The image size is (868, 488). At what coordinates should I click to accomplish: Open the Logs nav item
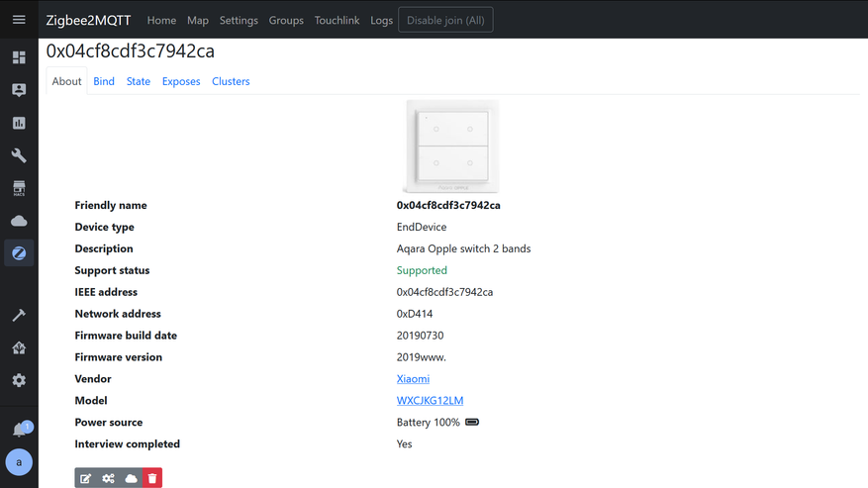point(381,20)
